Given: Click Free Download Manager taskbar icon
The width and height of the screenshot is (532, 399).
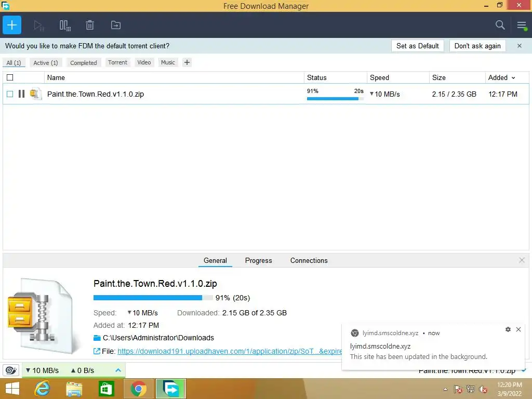Looking at the screenshot, I should [x=171, y=389].
